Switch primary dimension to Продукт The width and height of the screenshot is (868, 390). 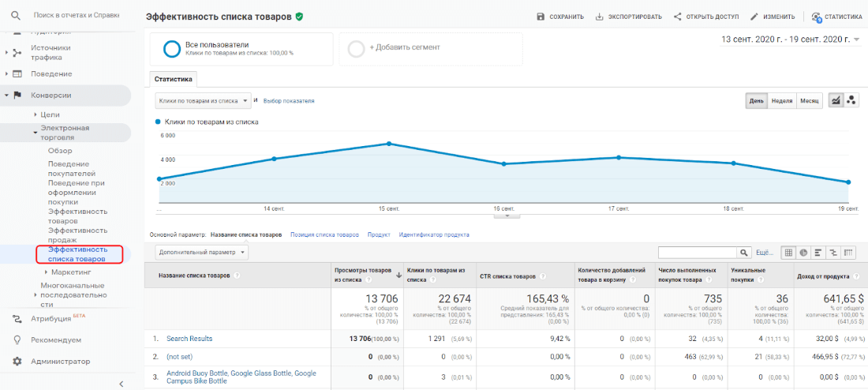[x=379, y=235]
